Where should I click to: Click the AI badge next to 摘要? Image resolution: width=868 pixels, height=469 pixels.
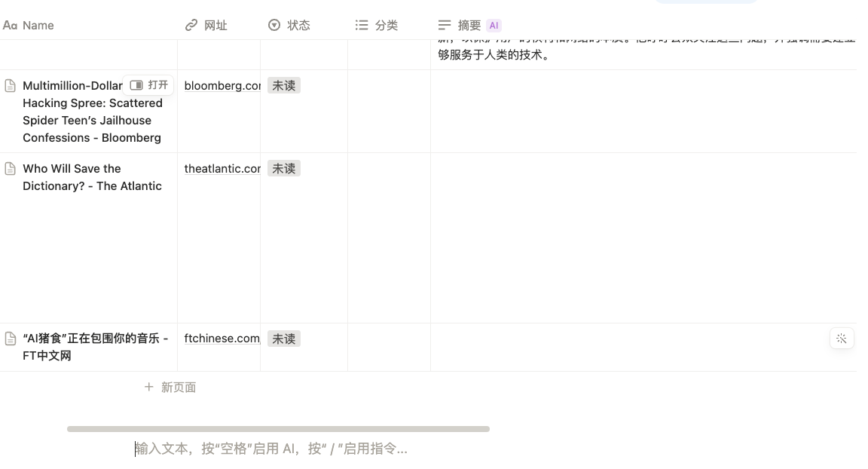pos(494,25)
